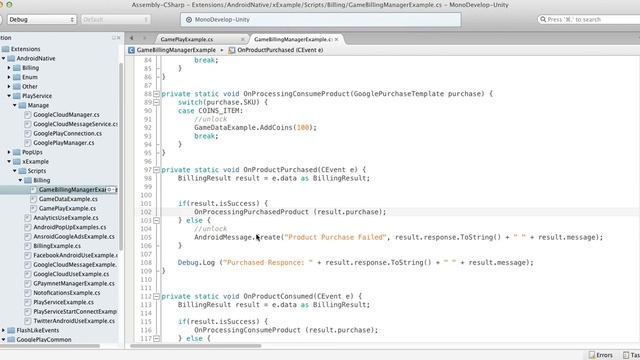Expand the Other folder
Screen dimensions: 640x360
coord(9,87)
